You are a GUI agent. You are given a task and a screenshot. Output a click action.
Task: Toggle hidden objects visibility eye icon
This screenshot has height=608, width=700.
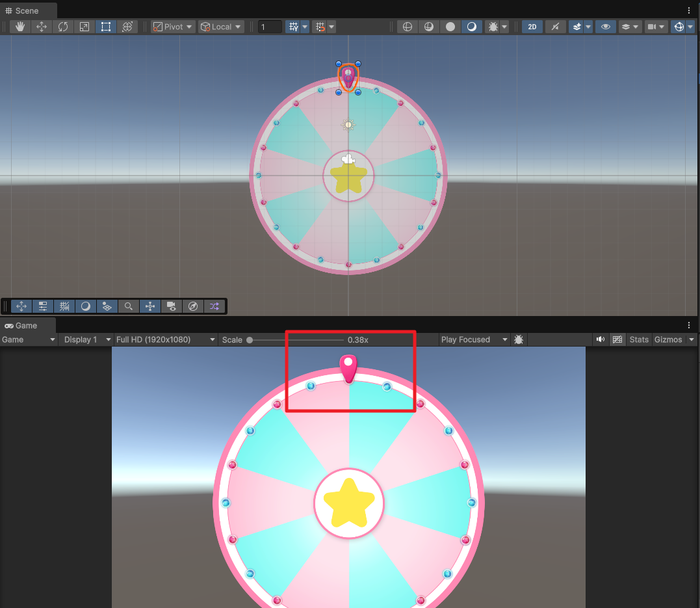(x=605, y=27)
